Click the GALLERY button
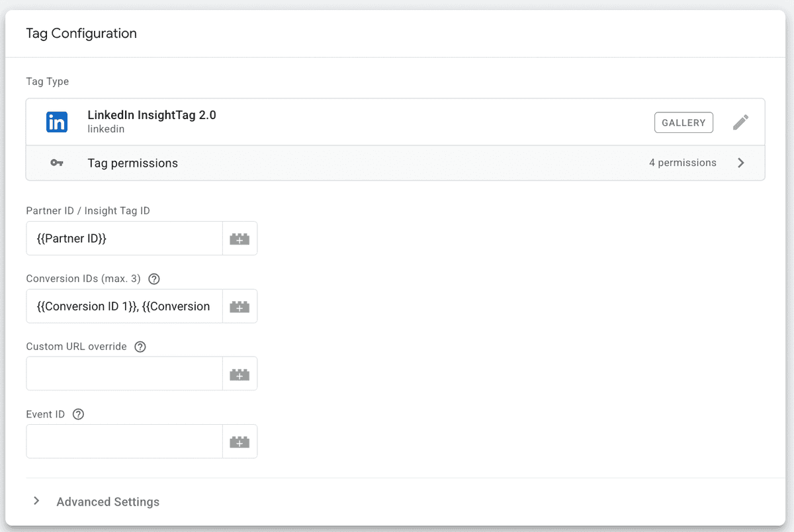Viewport: 794px width, 532px height. pyautogui.click(x=684, y=122)
